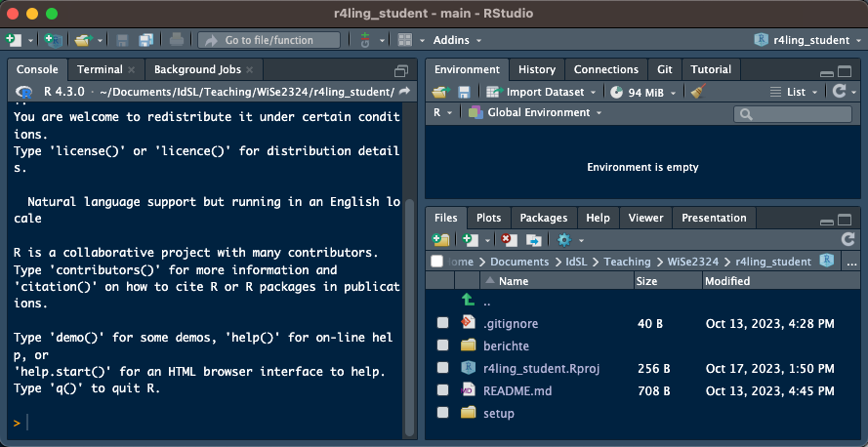Image resolution: width=868 pixels, height=447 pixels.
Task: Click the Files pane refresh icon
Action: coord(847,239)
